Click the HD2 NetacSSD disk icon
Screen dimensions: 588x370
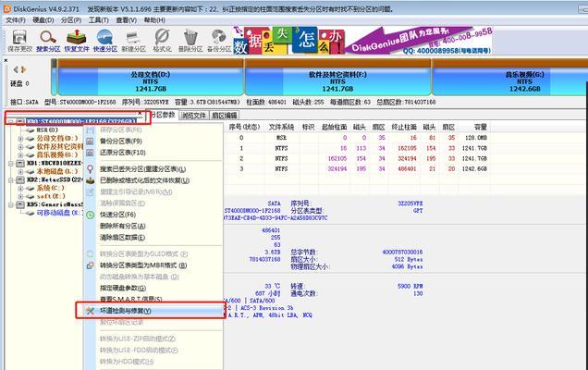point(20,179)
